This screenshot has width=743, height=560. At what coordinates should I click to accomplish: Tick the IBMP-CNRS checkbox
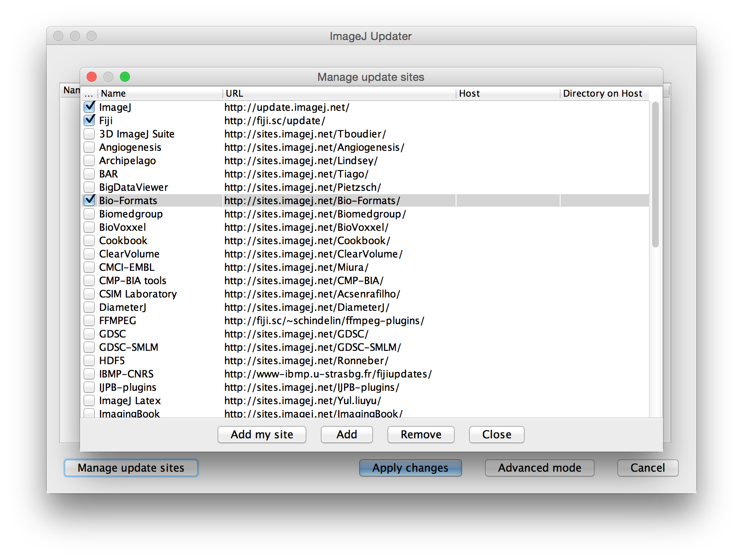(89, 374)
